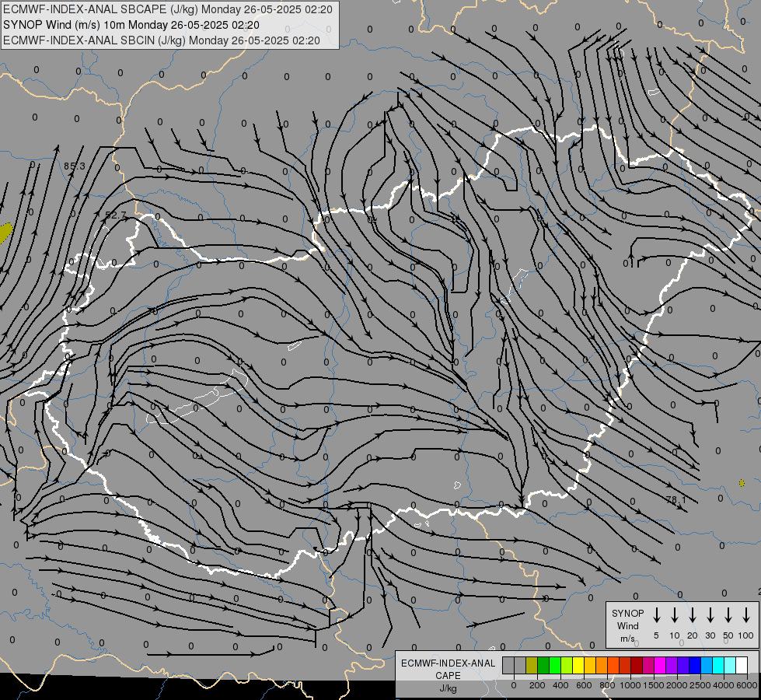The width and height of the screenshot is (761, 700).
Task: Click the wind arrow labeled 100 in legend
Action: pos(746,615)
